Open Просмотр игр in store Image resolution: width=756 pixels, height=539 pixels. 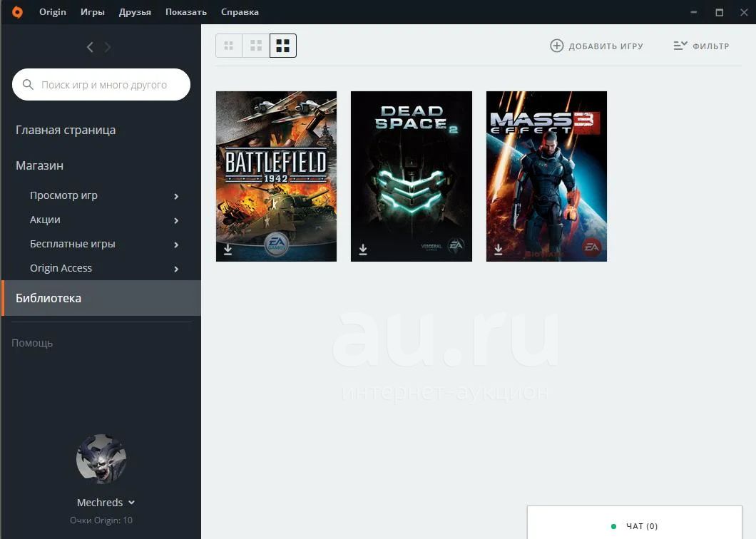coord(63,195)
